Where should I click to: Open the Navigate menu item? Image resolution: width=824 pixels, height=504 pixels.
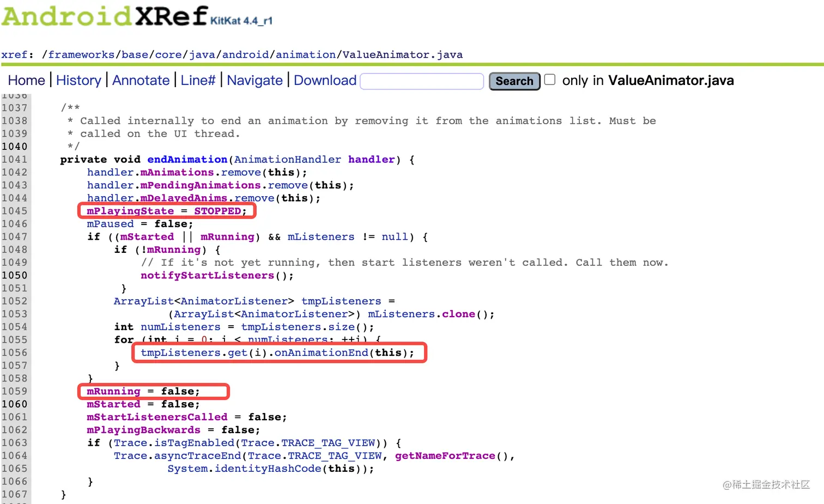coord(255,81)
